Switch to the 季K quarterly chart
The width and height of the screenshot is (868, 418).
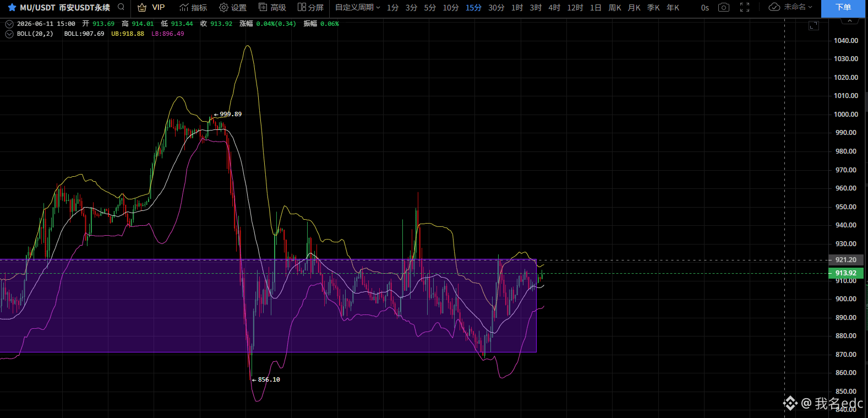point(653,8)
